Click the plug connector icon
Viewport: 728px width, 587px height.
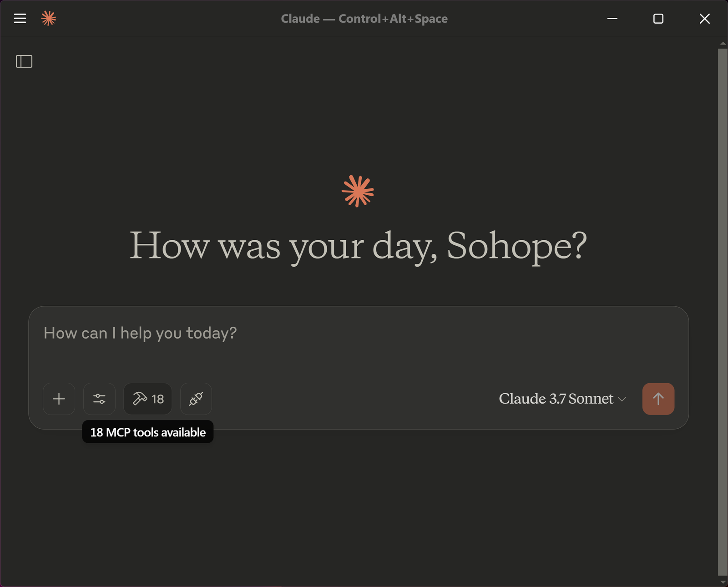click(196, 399)
